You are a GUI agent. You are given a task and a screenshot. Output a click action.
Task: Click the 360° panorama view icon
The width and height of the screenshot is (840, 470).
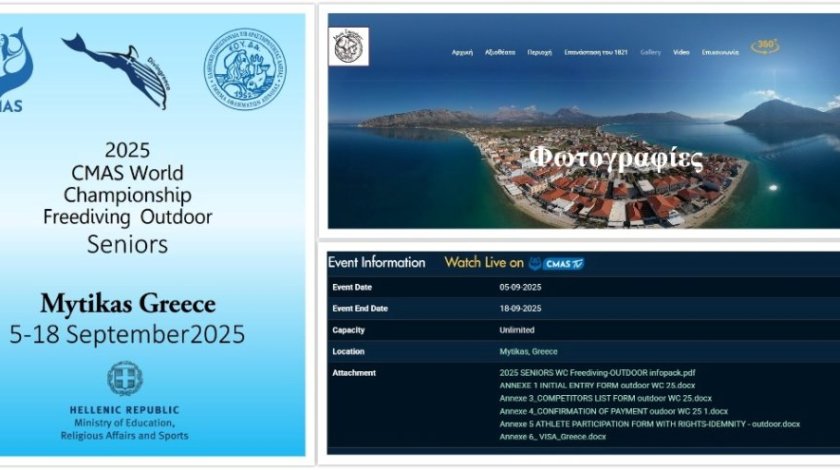[765, 47]
